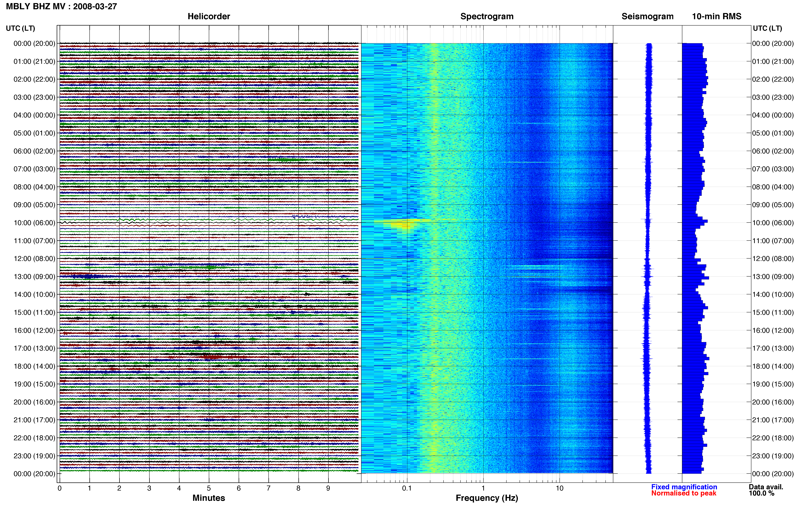Click the left 'UTC (LT)' axis label
The width and height of the screenshot is (812, 508).
coord(20,28)
